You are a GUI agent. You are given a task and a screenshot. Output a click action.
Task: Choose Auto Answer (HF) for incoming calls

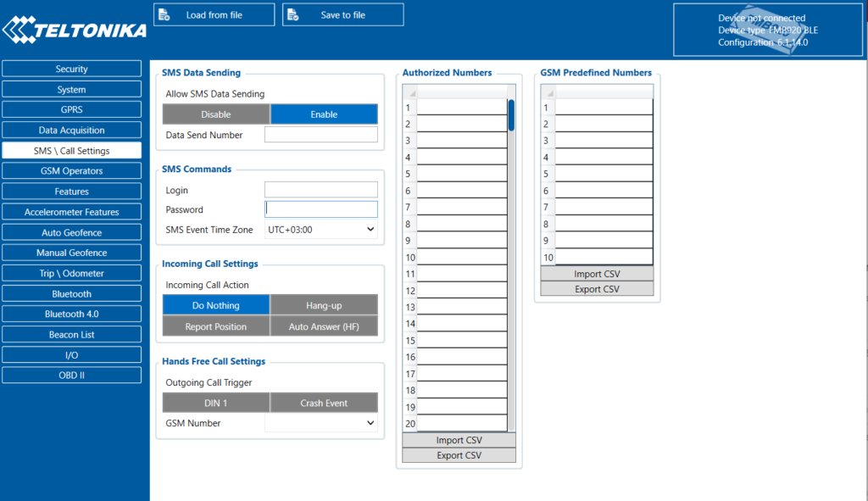point(324,326)
